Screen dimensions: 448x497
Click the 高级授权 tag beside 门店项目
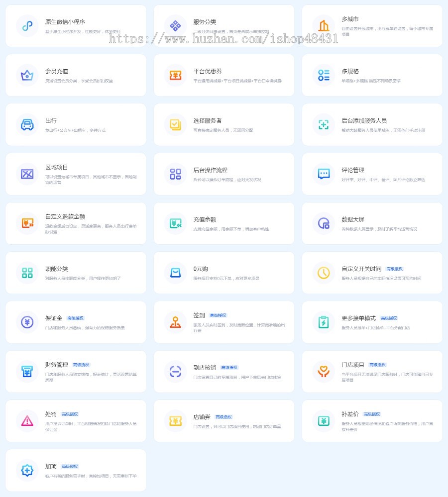click(x=377, y=365)
